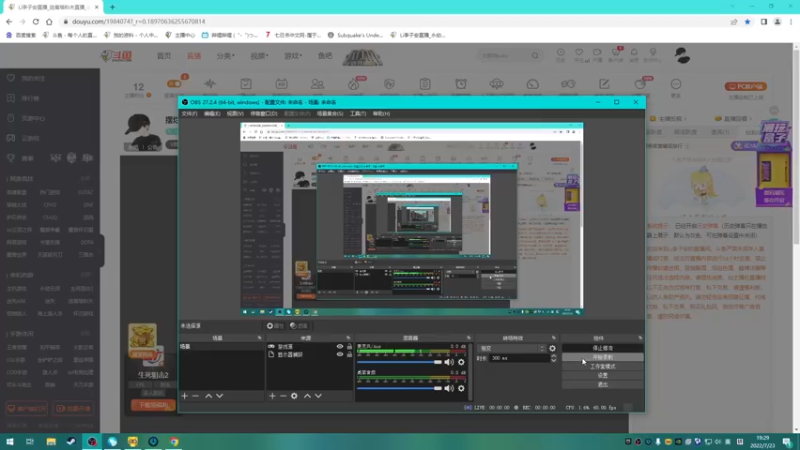
Task: Open the heart follow icon in Douyu header
Action: pyautogui.click(x=579, y=53)
